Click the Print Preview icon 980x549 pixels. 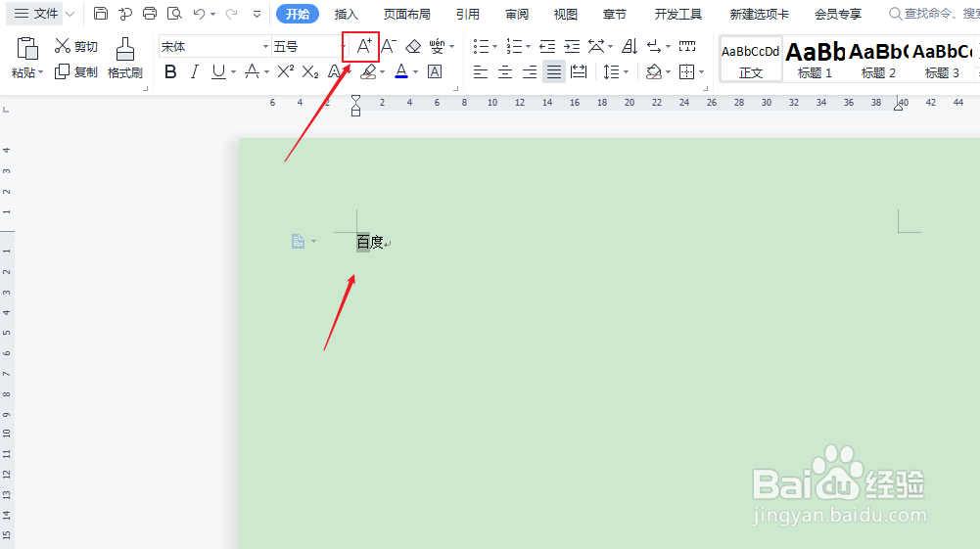pyautogui.click(x=174, y=13)
